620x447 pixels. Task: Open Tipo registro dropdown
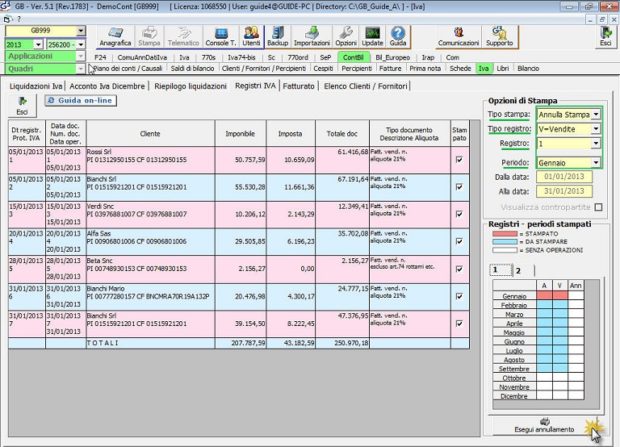pyautogui.click(x=595, y=129)
